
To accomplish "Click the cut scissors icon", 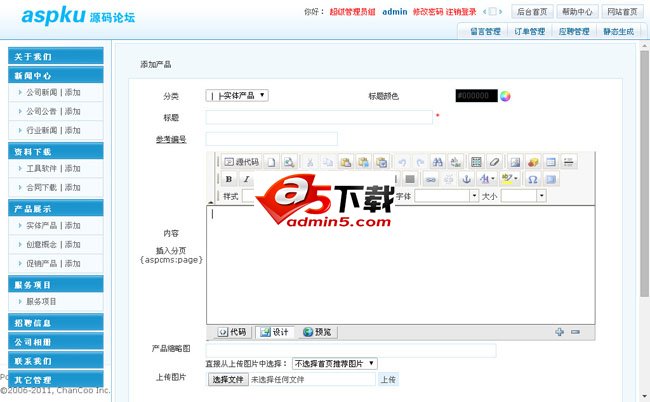I will pos(310,162).
